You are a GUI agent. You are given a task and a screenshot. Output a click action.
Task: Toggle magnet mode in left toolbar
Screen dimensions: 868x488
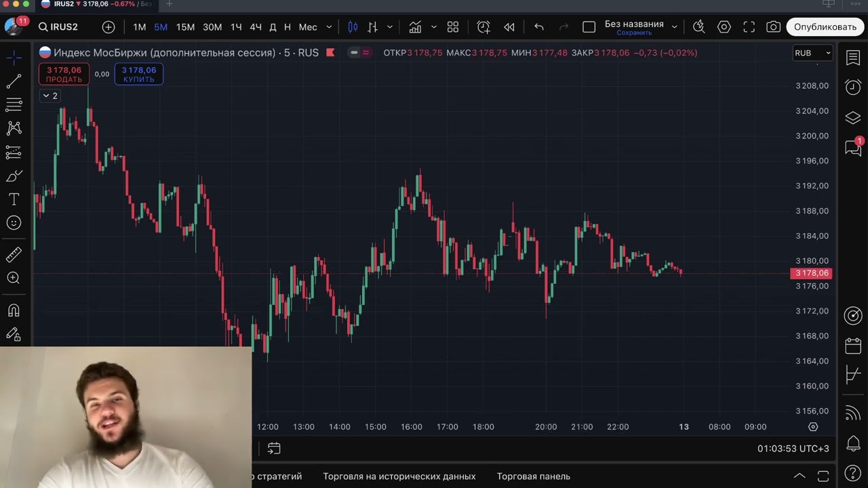[14, 310]
